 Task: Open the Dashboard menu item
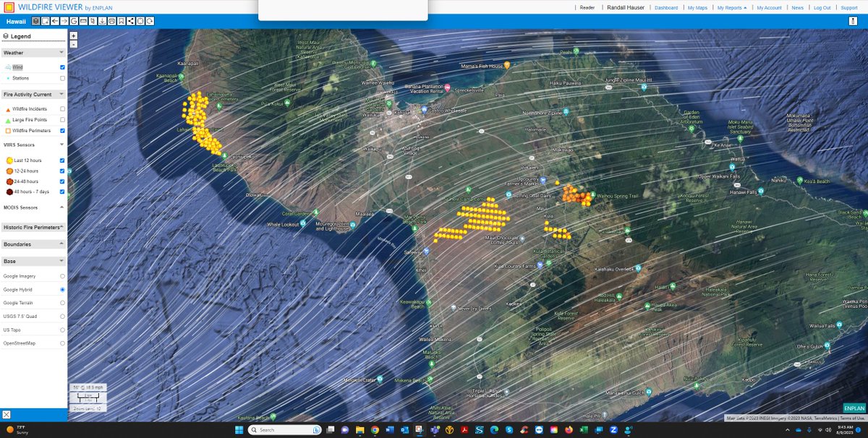[x=666, y=8]
